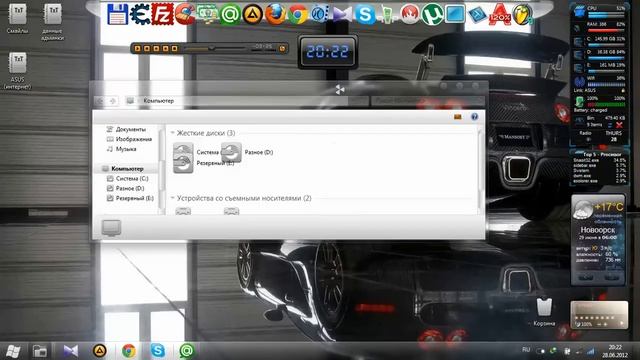This screenshot has height=360, width=640.
Task: Open AIMP from the taskbar
Action: point(100,351)
